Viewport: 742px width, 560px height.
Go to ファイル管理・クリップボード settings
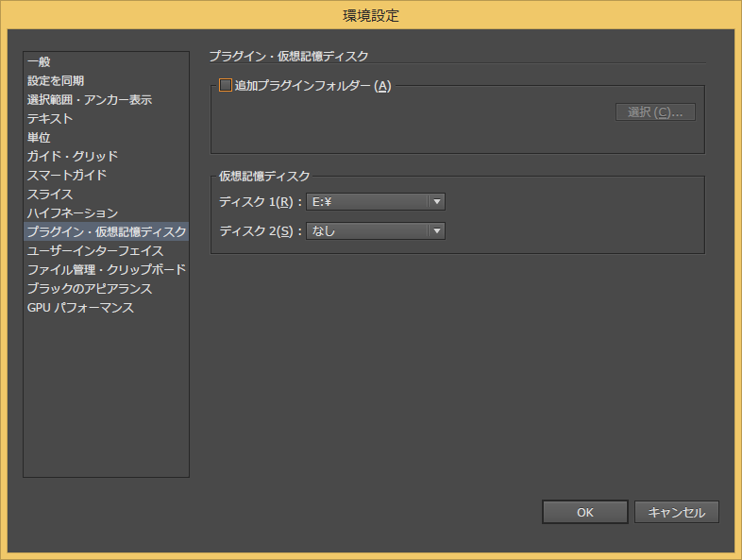(x=106, y=269)
